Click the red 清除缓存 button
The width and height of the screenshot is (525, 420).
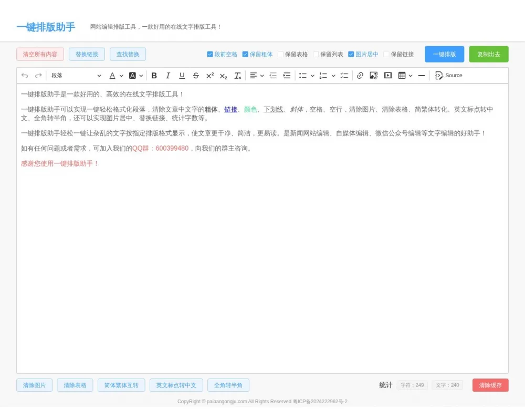coord(490,385)
